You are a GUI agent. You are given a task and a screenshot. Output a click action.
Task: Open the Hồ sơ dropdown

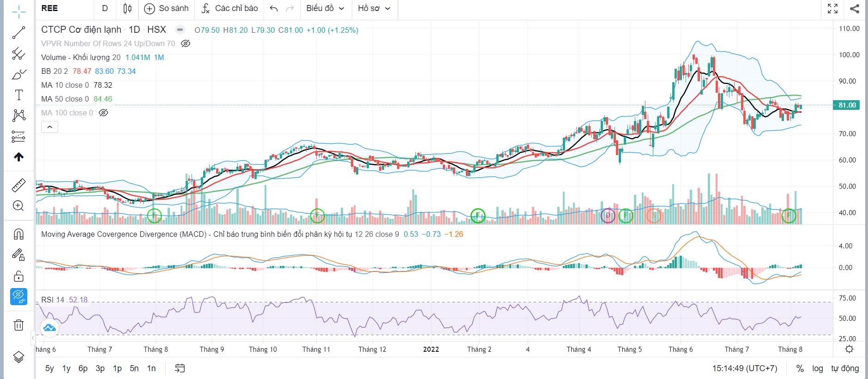pos(374,8)
